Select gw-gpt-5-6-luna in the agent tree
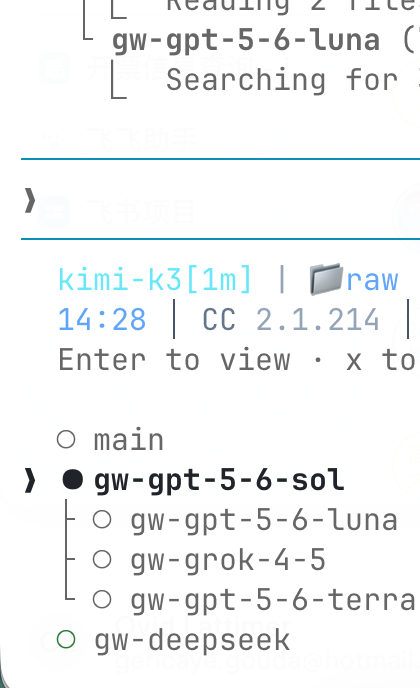Screen dimensions: 420x688 (x=245, y=520)
